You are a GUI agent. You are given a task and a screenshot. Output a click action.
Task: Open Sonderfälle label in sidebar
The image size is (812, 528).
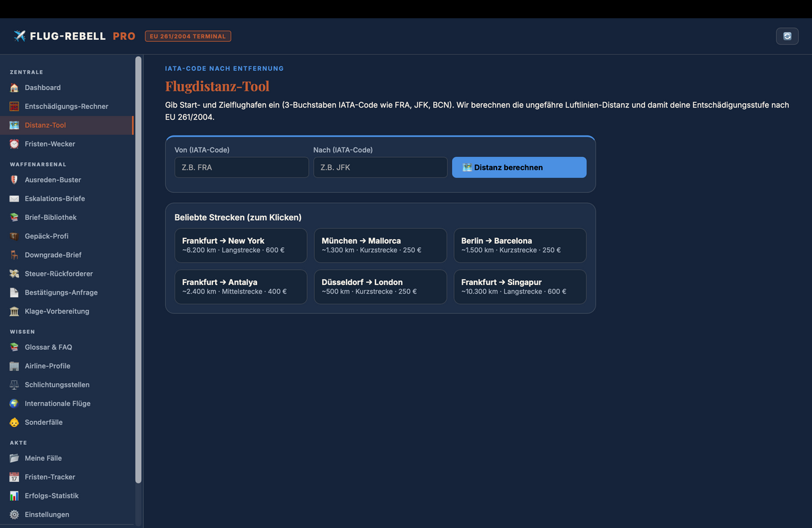(44, 422)
